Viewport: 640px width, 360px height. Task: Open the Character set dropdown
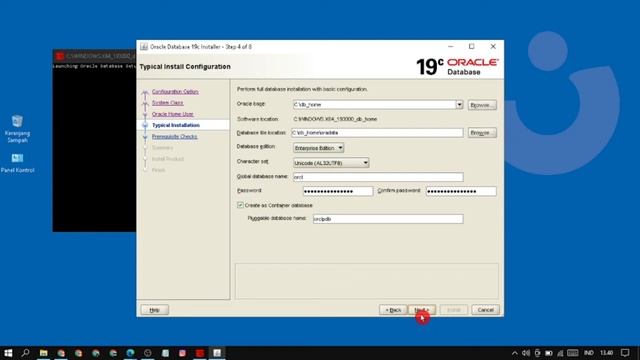pyautogui.click(x=331, y=163)
